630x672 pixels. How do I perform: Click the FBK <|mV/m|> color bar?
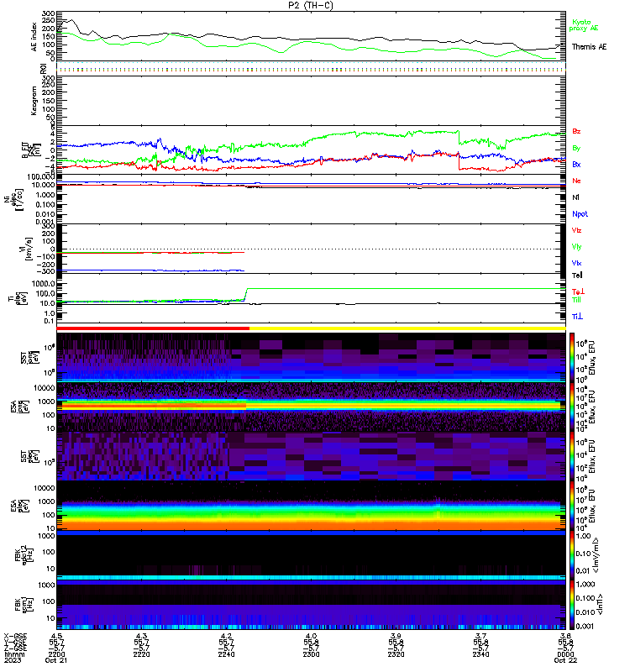[572, 555]
